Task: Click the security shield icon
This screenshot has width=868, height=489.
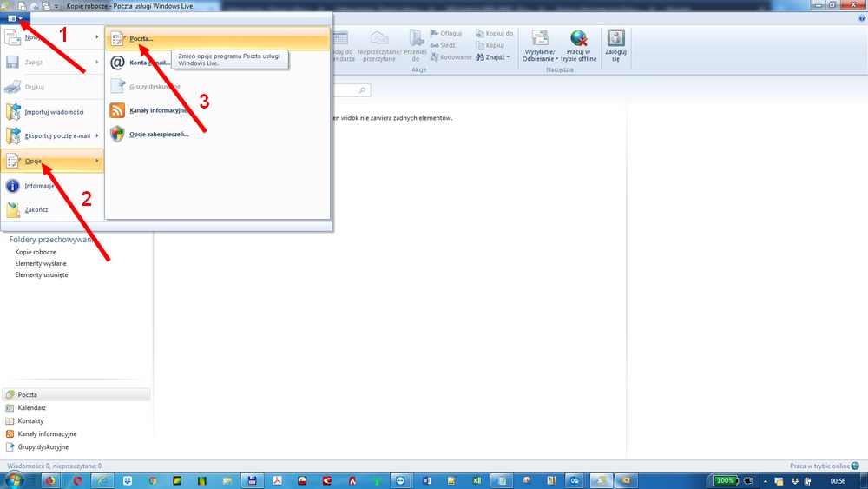Action: click(117, 134)
